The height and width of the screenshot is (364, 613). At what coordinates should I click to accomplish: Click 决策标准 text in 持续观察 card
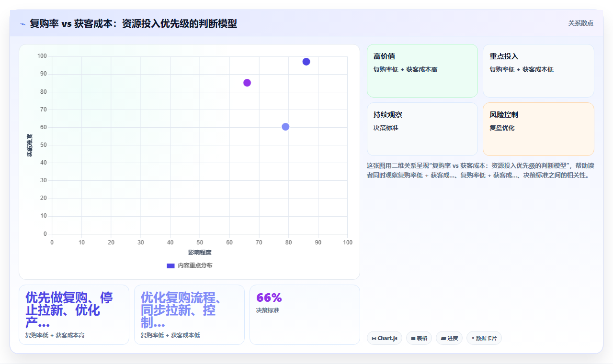pos(386,128)
